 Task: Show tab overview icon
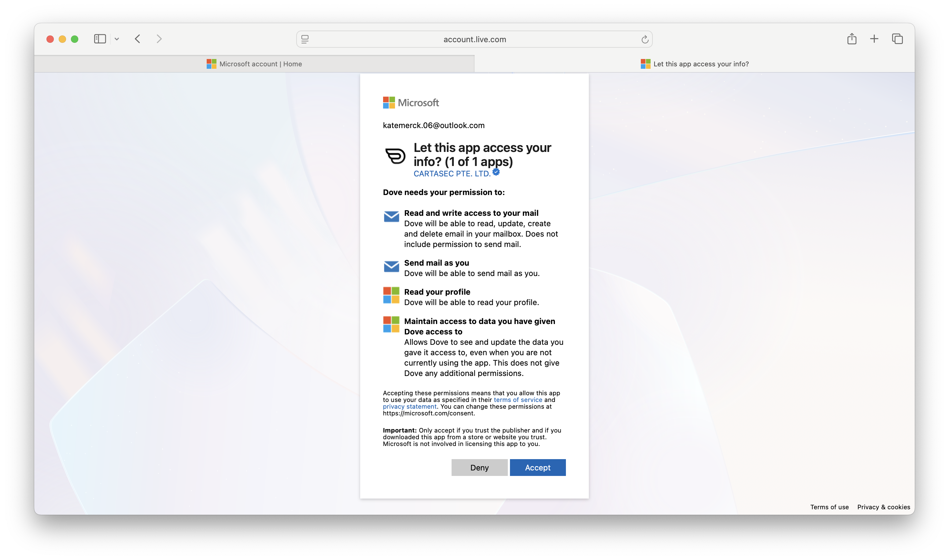[897, 39]
